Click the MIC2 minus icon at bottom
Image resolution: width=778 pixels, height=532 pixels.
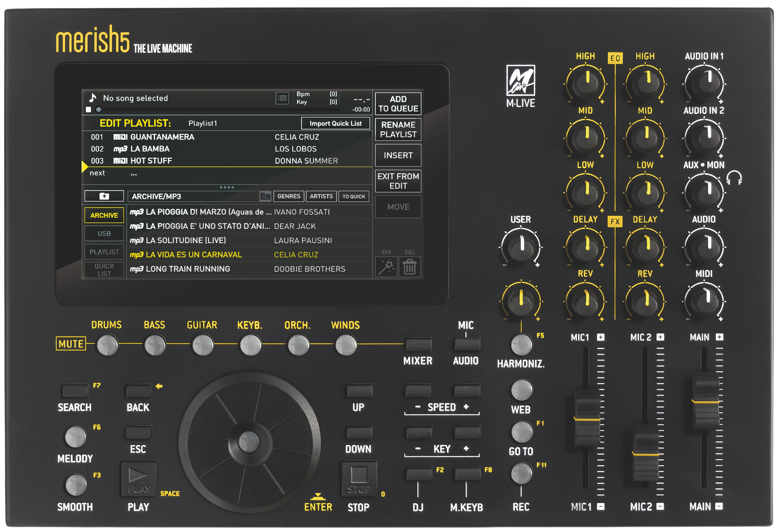pos(660,506)
